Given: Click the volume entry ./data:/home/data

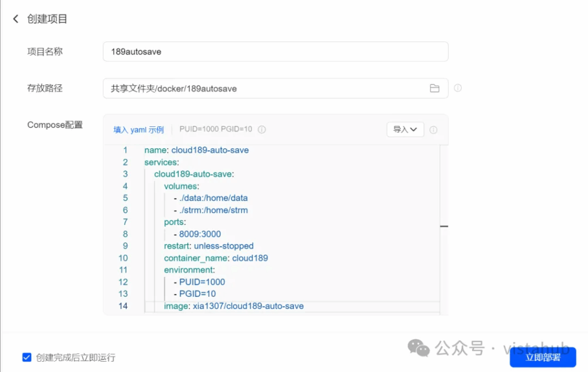Looking at the screenshot, I should tap(214, 198).
